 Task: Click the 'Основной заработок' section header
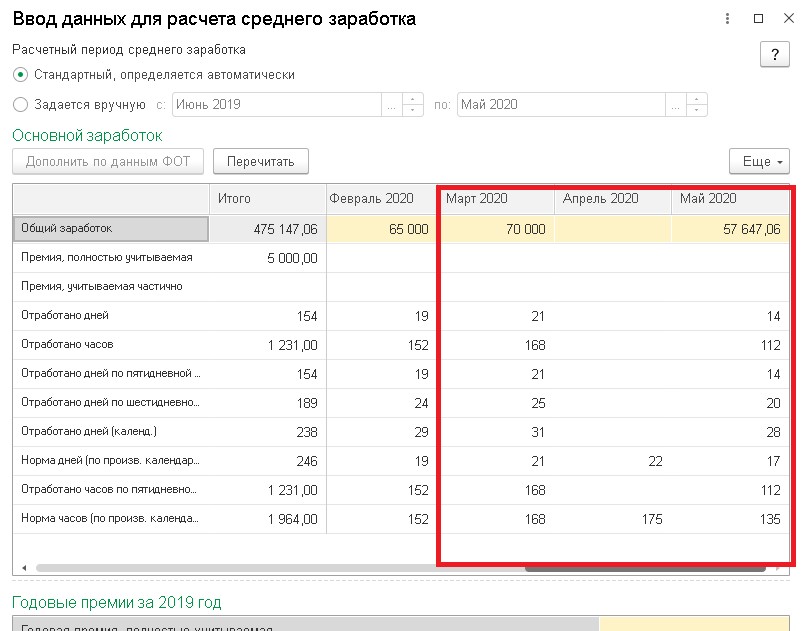[x=65, y=133]
